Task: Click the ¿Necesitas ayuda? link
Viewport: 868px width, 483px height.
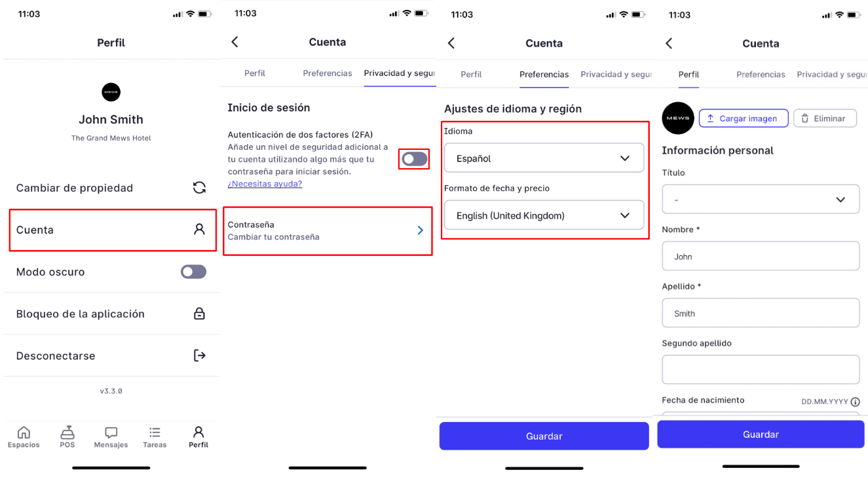Action: [x=265, y=184]
